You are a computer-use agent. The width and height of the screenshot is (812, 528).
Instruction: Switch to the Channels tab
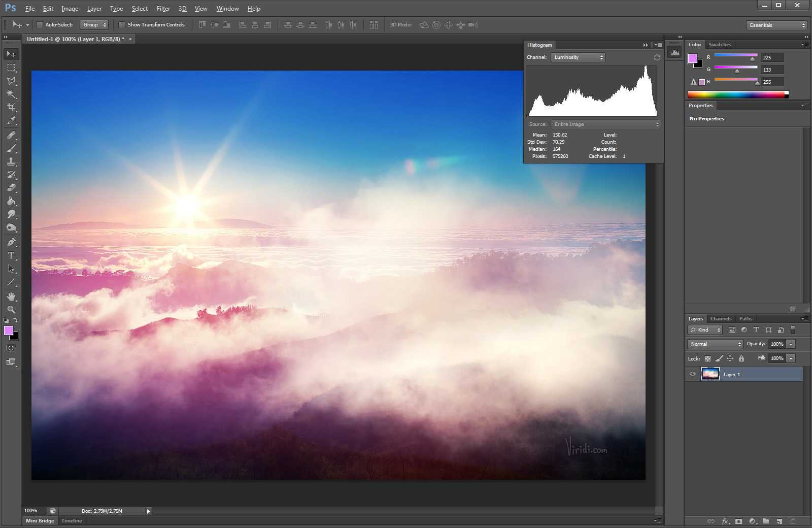tap(721, 319)
